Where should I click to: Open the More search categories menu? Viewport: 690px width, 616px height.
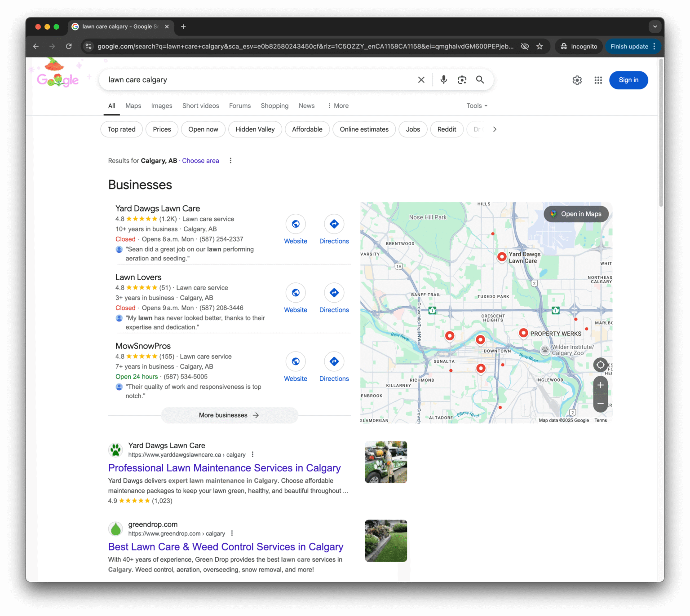[338, 106]
